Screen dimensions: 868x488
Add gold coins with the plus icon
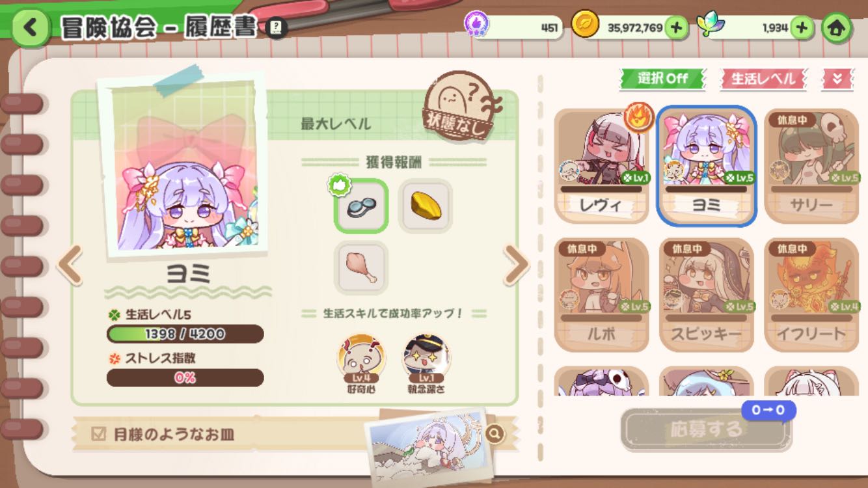tap(677, 28)
